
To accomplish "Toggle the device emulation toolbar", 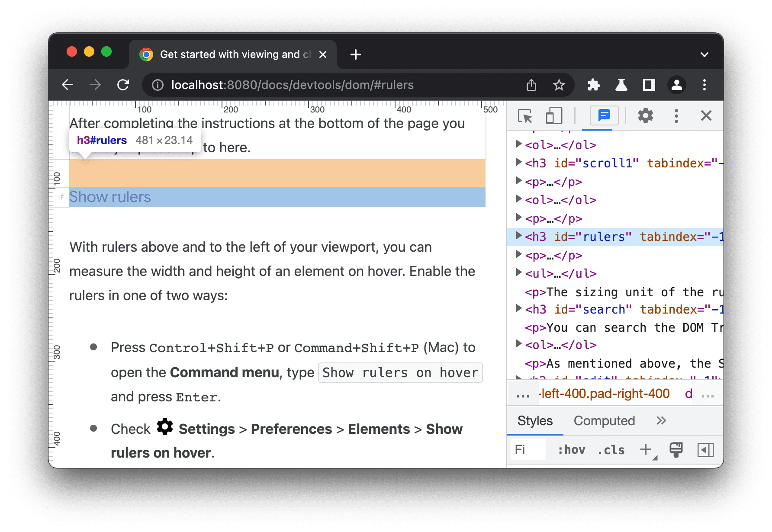I will tap(554, 116).
